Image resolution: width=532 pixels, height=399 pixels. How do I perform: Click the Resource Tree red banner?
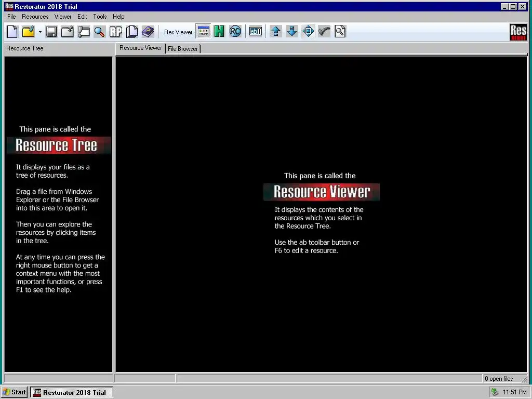point(58,145)
